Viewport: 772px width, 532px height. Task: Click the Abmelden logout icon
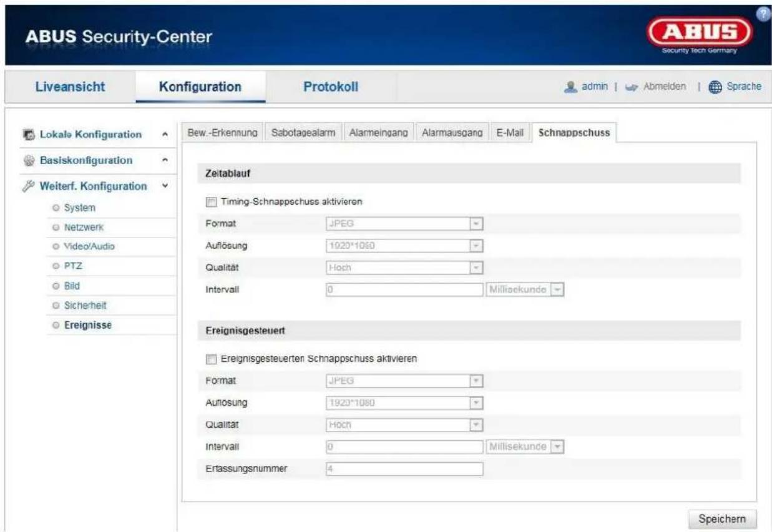click(630, 87)
